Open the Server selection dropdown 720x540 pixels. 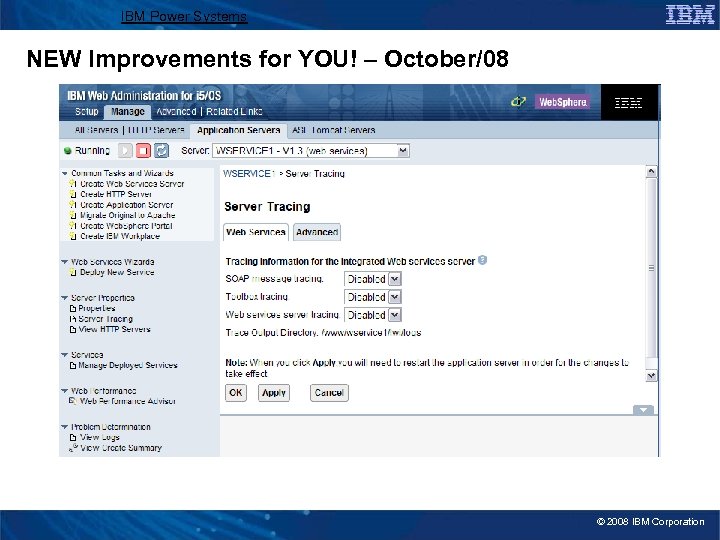[403, 151]
